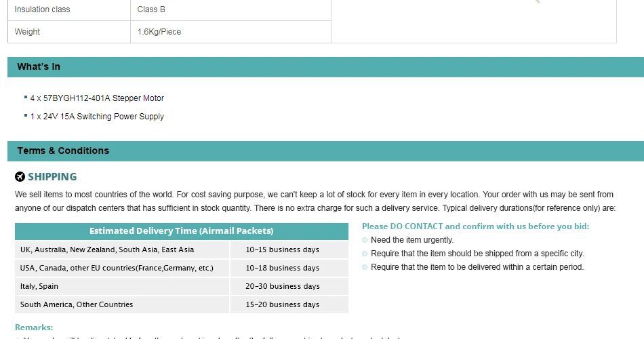Click bullet beside 'delivered within a certain period'
Screen dimensions: 644x339
point(365,267)
